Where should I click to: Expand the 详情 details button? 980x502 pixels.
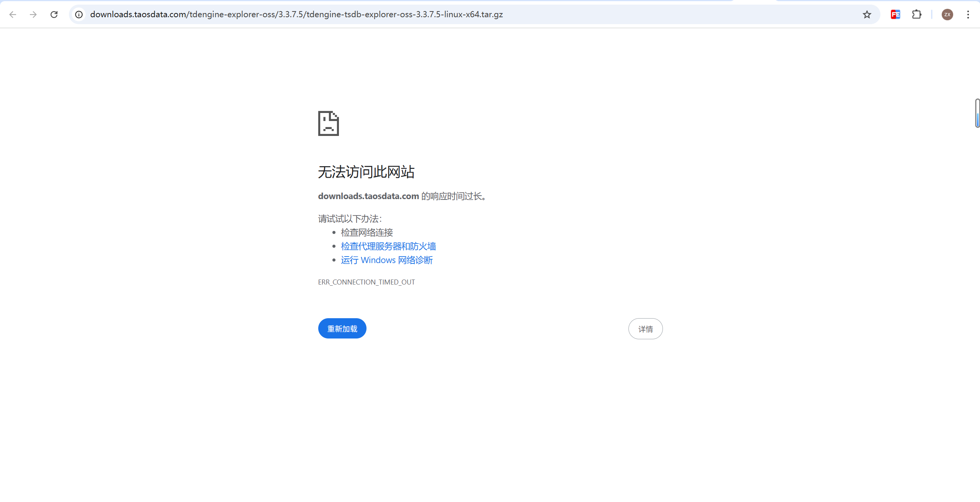pos(645,329)
